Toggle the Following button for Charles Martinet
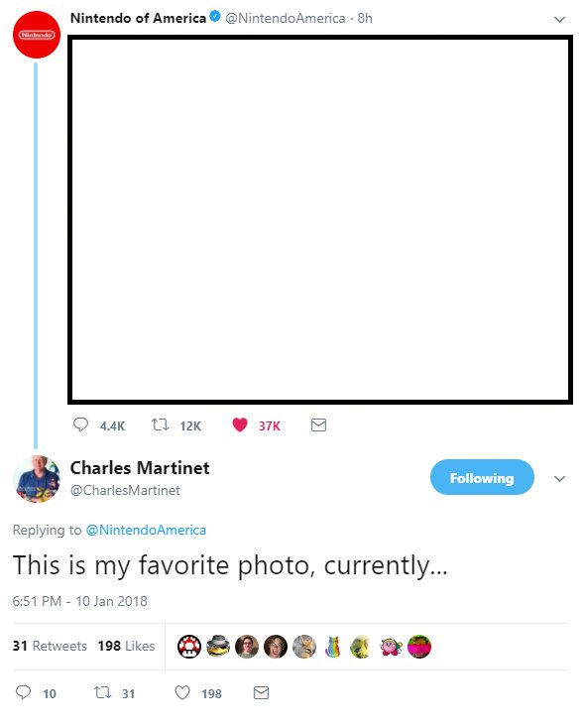The width and height of the screenshot is (583, 728). [x=482, y=477]
